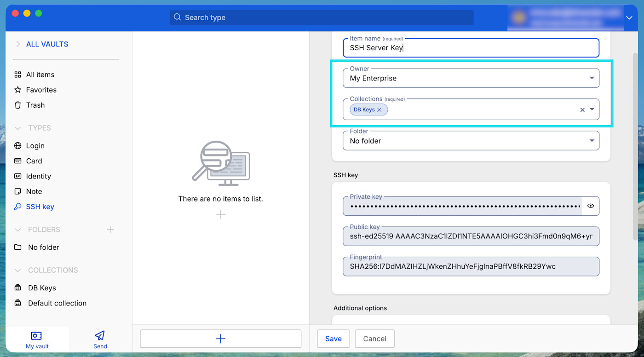Cancel editing the item
Viewport: 644px width, 357px height.
[374, 339]
